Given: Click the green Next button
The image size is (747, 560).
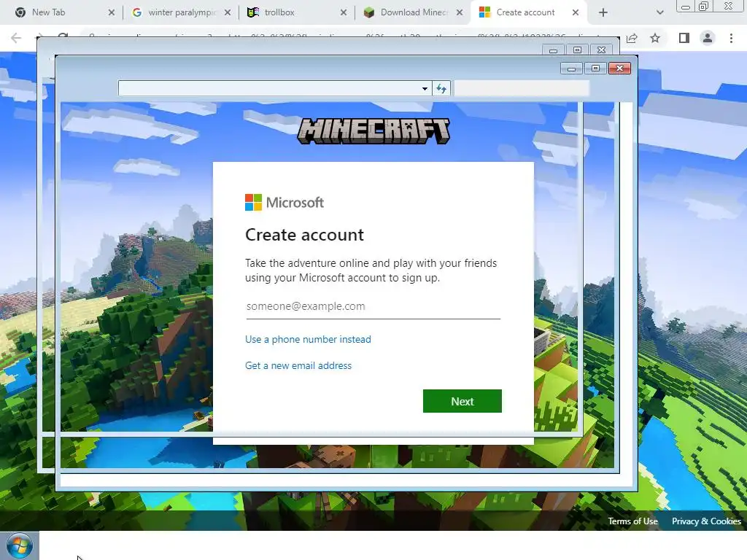Looking at the screenshot, I should [462, 402].
